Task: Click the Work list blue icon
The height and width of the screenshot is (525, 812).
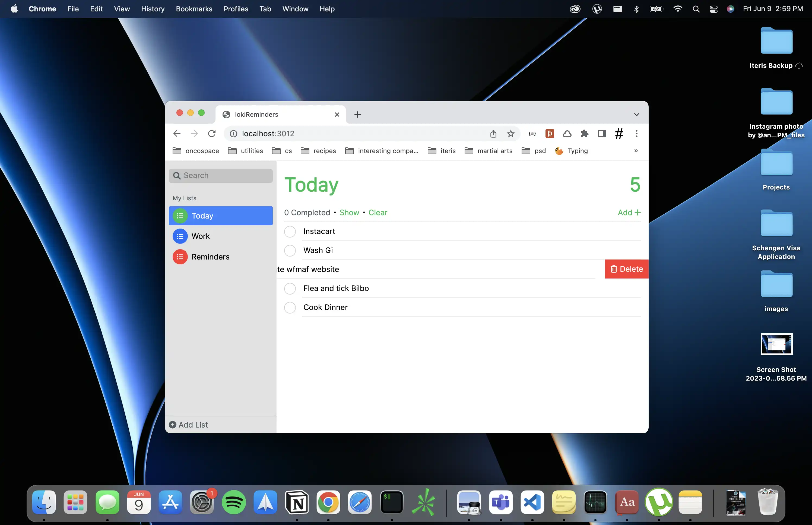Action: coord(180,236)
